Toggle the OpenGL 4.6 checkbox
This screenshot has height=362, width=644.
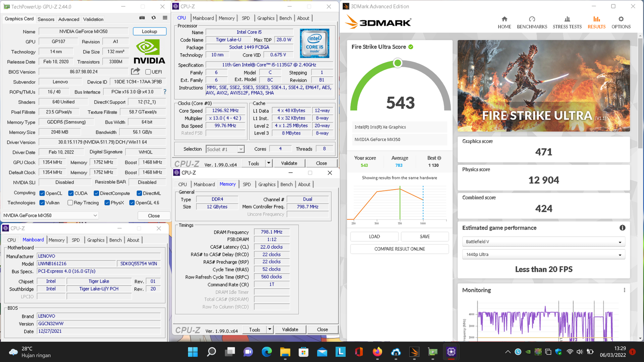pyautogui.click(x=132, y=203)
